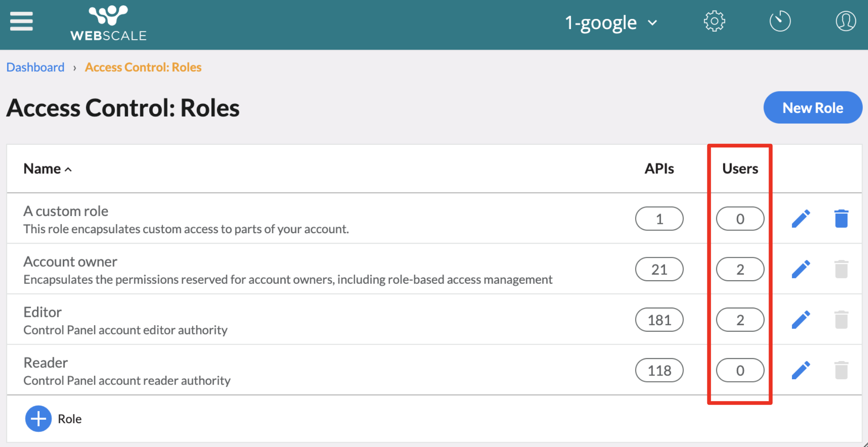The image size is (868, 447).
Task: Click pencil icon for Editor role
Action: pyautogui.click(x=801, y=320)
